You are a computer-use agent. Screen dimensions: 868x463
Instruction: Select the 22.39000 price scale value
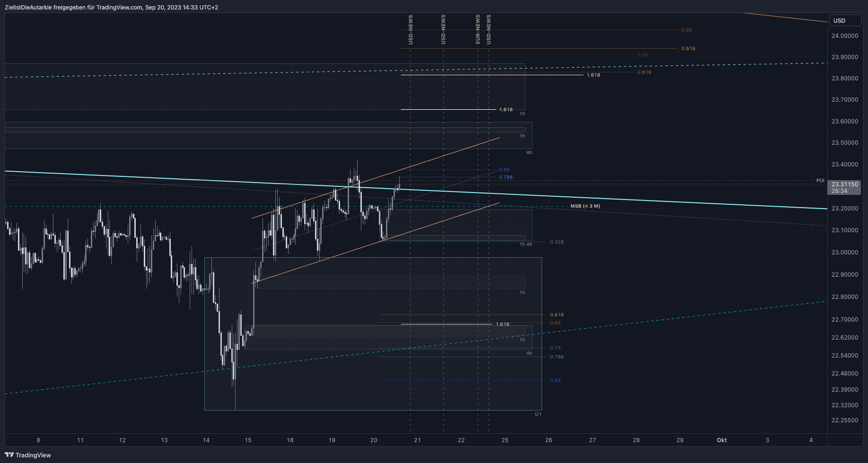(845, 390)
